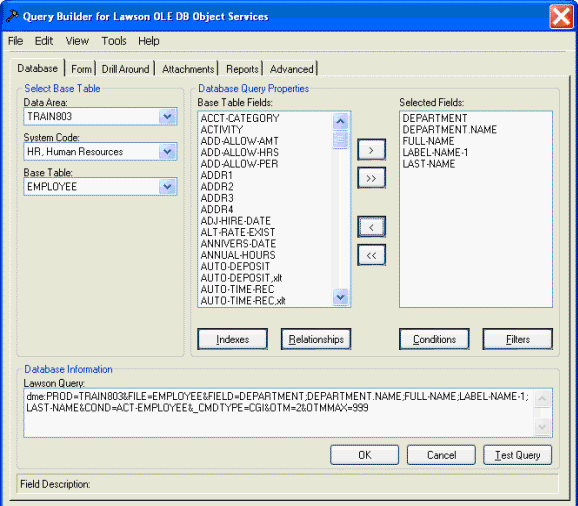Select ALT-RATE-EXIST field
The height and width of the screenshot is (506, 578).
238,233
